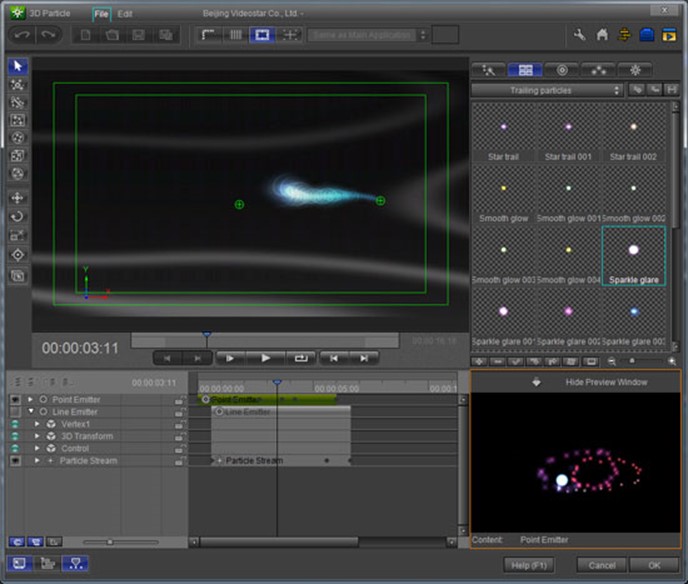Click the green Point Emitter timeline clip
This screenshot has width=688, height=584.
[268, 400]
